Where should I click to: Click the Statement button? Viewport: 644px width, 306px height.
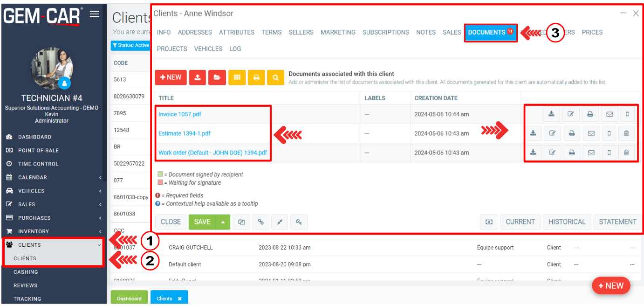[617, 222]
